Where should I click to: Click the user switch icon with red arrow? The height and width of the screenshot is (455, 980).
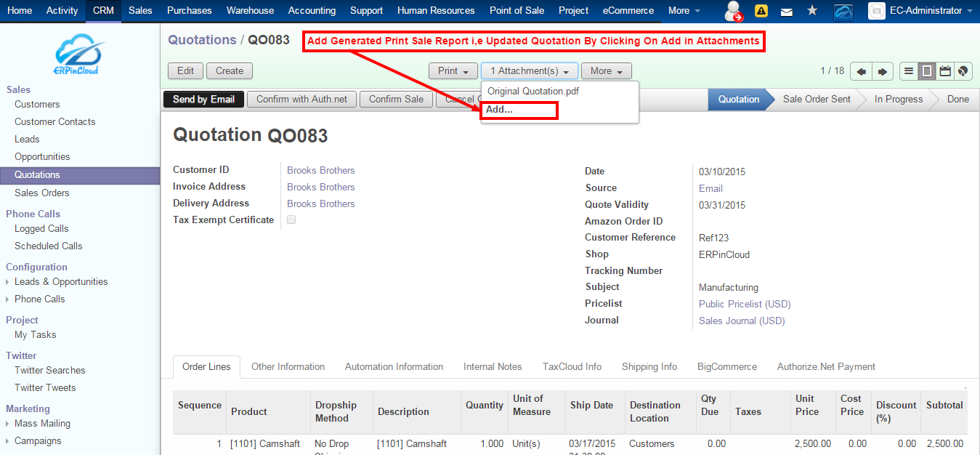pos(734,11)
